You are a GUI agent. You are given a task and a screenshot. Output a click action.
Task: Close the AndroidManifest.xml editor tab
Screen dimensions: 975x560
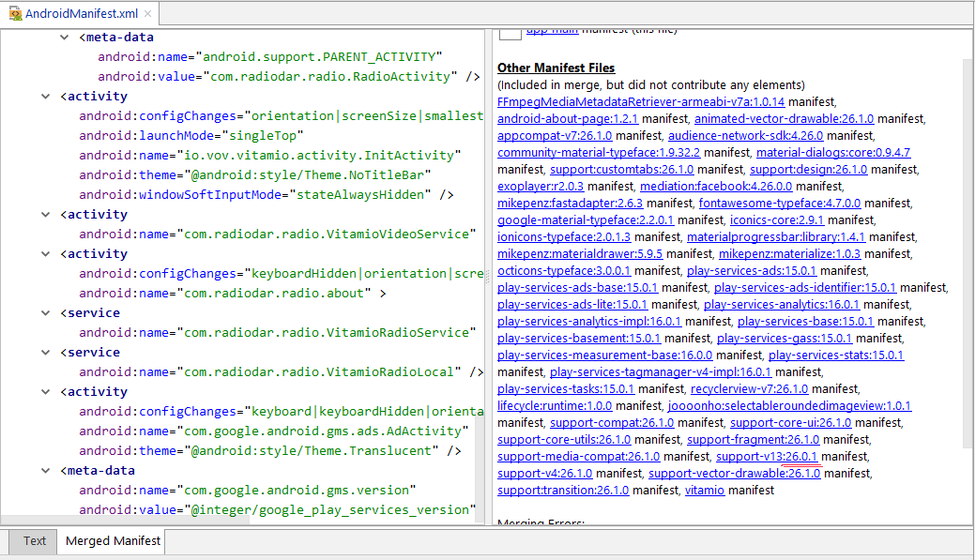click(x=148, y=14)
